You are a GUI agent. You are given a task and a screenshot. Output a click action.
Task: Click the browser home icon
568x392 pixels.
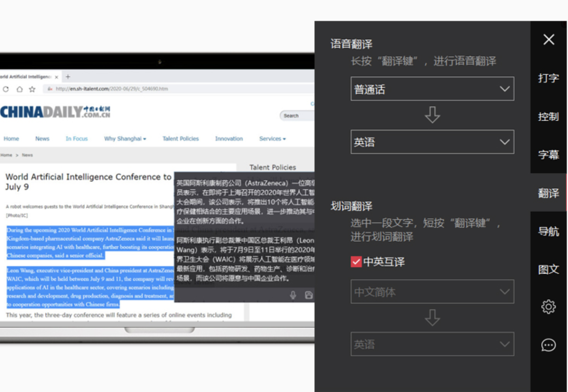(19, 89)
